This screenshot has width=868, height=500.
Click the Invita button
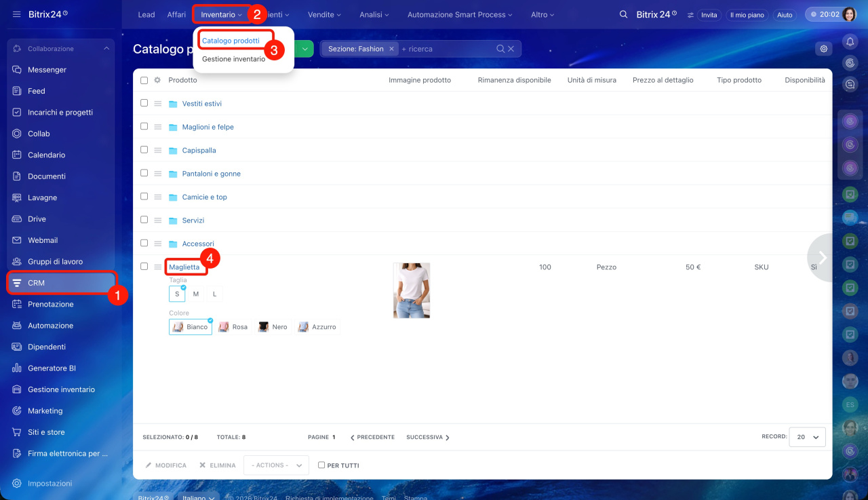coord(709,15)
